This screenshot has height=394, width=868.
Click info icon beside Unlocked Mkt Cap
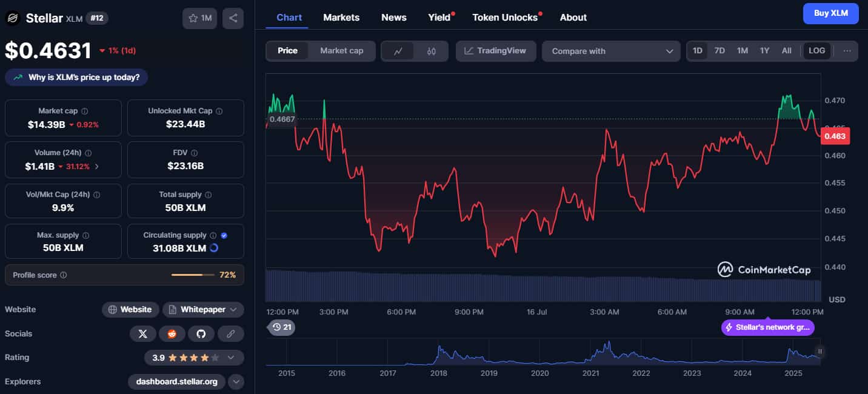(219, 111)
